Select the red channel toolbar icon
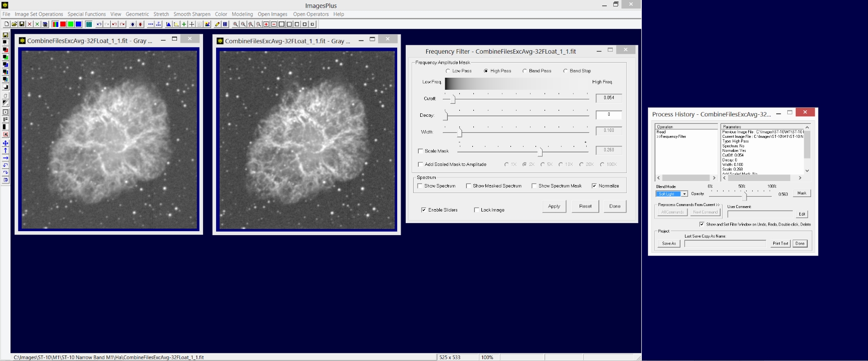This screenshot has height=361, width=868. coord(63,24)
